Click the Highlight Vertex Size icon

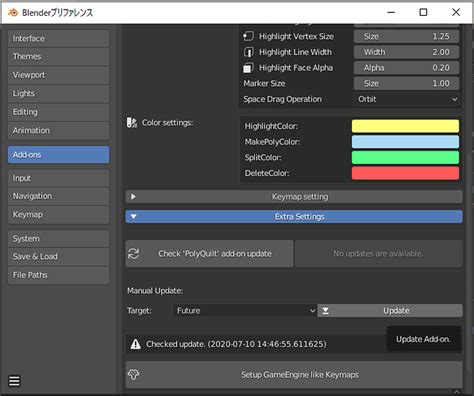248,36
